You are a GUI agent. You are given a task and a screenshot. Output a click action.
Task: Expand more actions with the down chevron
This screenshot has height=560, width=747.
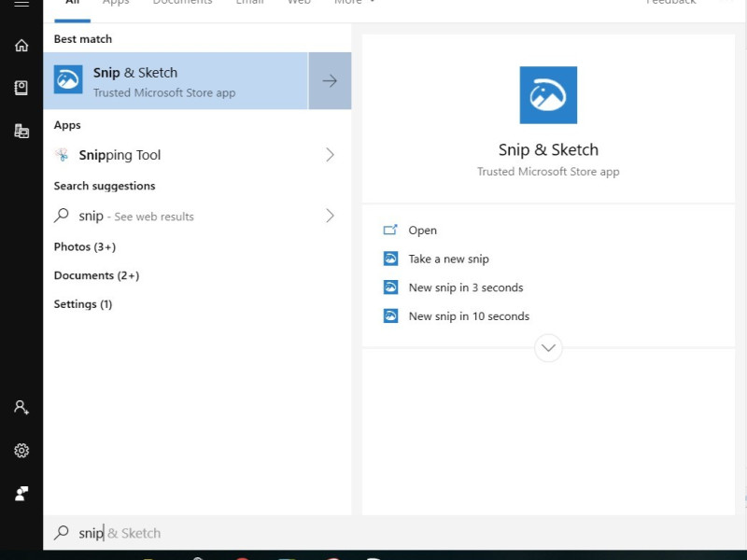click(548, 348)
